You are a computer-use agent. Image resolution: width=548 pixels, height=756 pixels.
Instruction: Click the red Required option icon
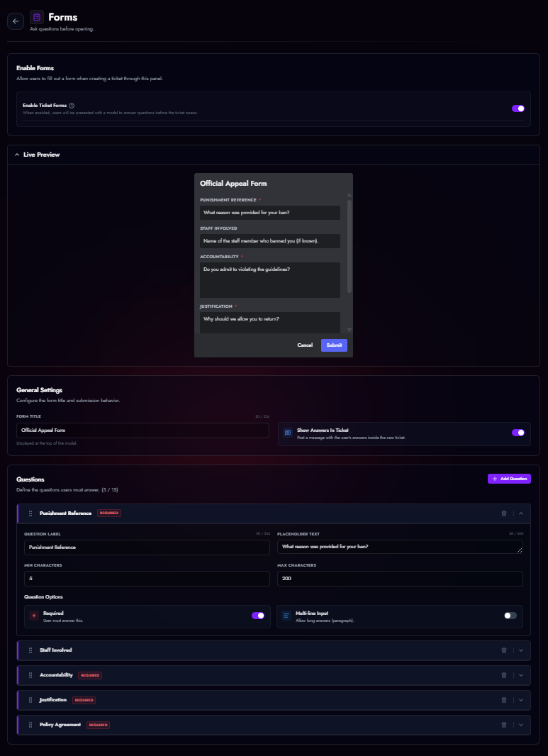point(34,616)
